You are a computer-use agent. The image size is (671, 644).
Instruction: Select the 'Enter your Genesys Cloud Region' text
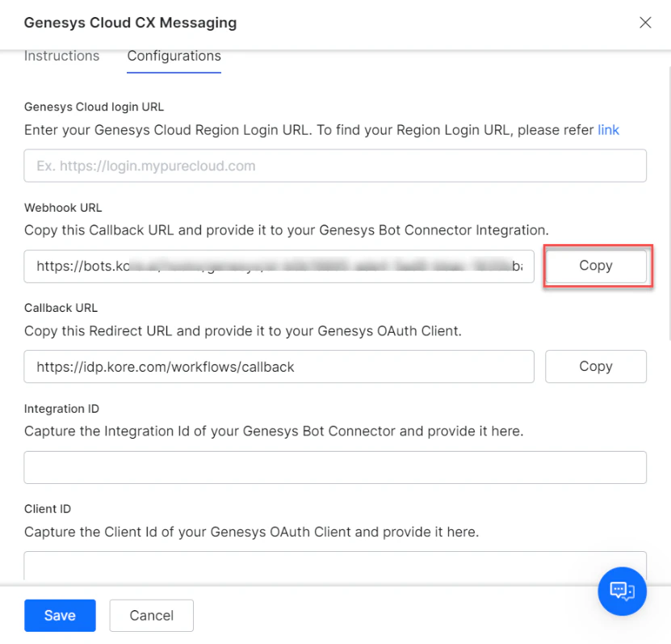click(x=310, y=130)
